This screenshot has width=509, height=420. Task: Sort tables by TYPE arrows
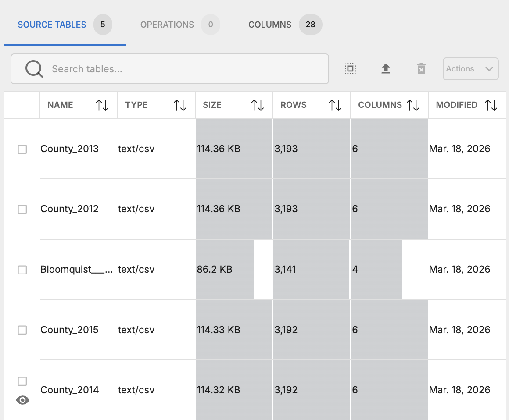pos(179,105)
